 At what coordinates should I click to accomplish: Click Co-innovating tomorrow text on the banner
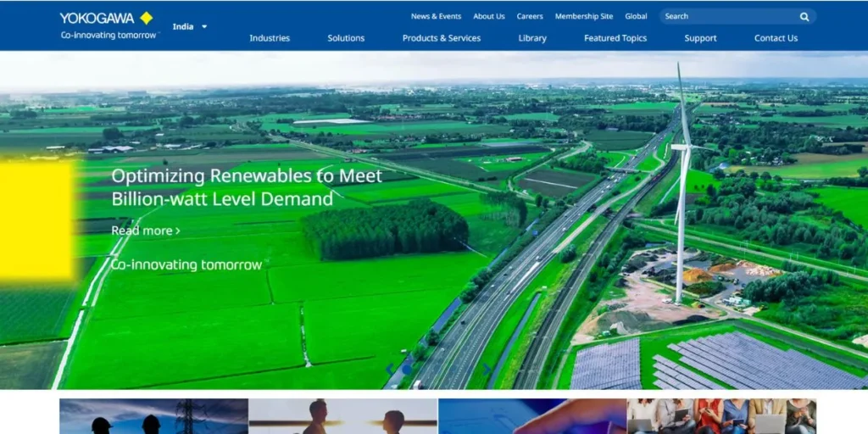188,264
